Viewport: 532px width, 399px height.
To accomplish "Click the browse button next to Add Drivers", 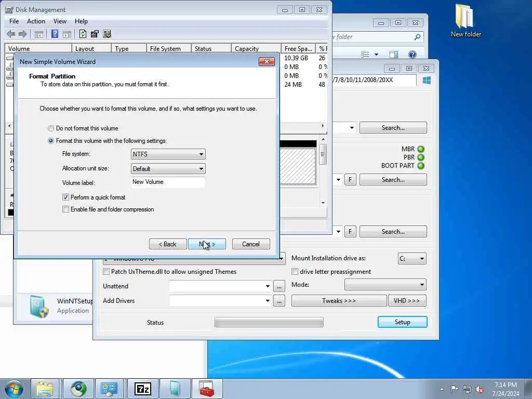I will 279,301.
